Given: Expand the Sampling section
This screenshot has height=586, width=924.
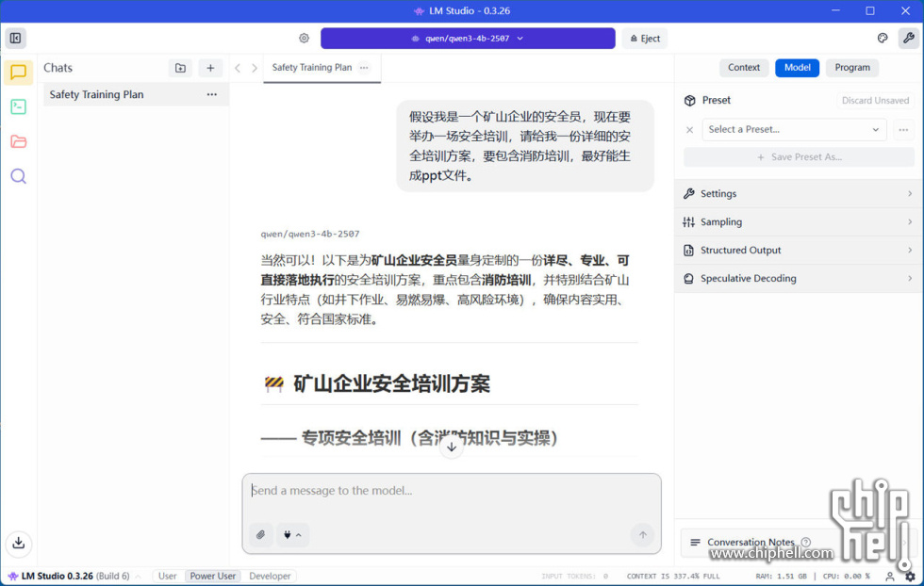Looking at the screenshot, I should tap(799, 222).
